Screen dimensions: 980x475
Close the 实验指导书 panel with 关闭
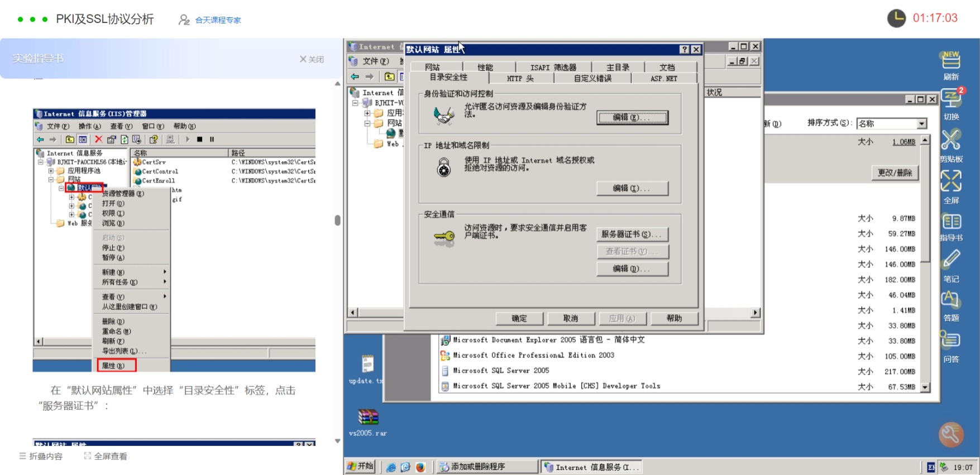(x=312, y=59)
